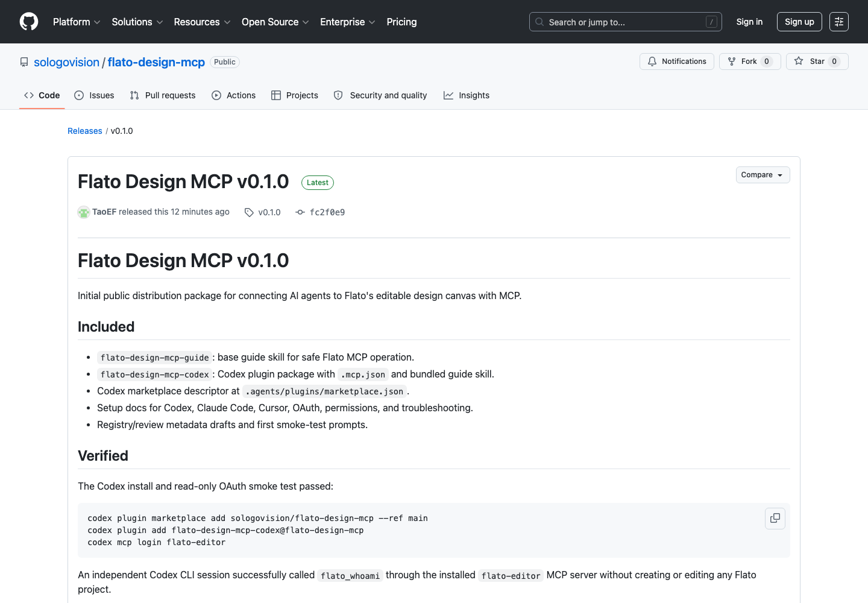Select the flato_whoami inline code

coord(350,576)
